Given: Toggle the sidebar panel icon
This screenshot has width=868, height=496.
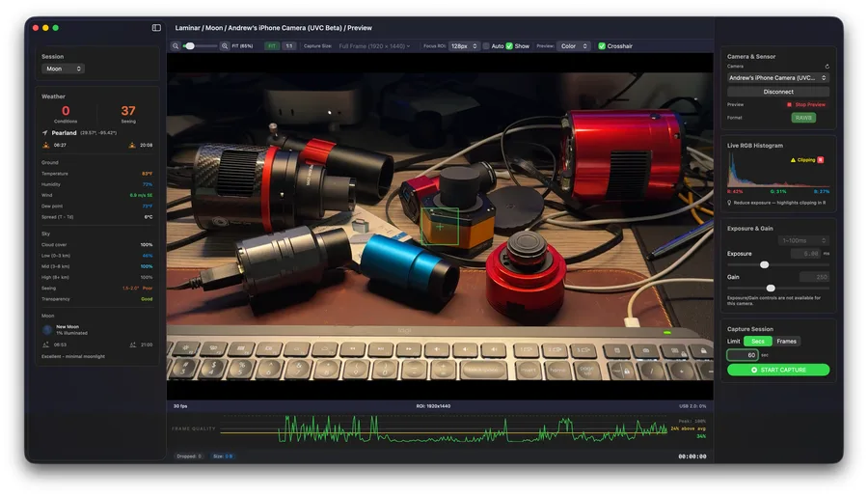Looking at the screenshot, I should [156, 28].
